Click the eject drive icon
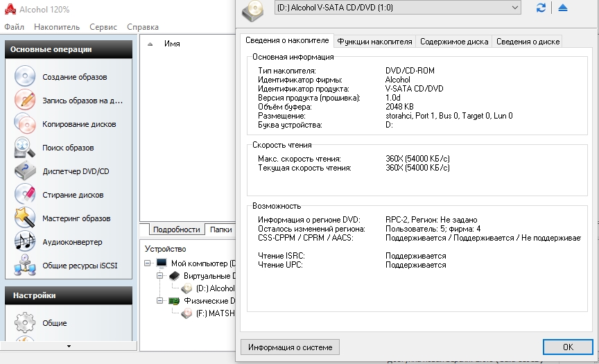 (x=563, y=8)
